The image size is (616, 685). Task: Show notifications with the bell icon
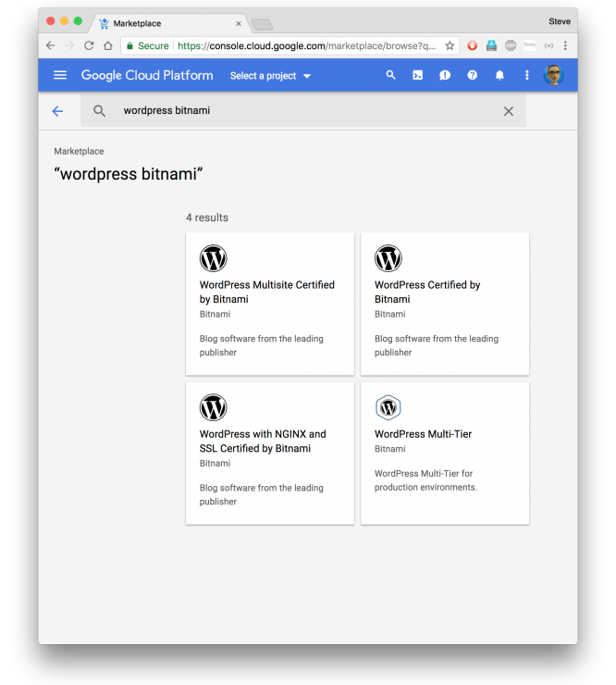[499, 75]
